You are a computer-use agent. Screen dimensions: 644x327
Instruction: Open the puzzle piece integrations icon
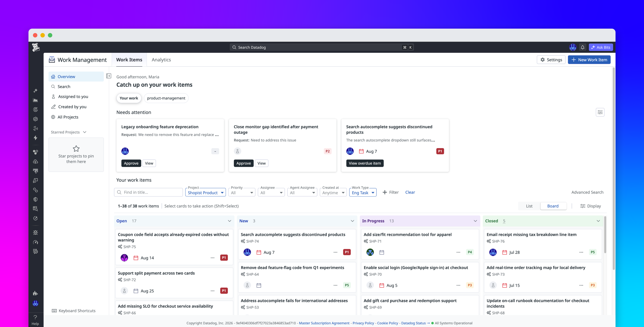(35, 293)
